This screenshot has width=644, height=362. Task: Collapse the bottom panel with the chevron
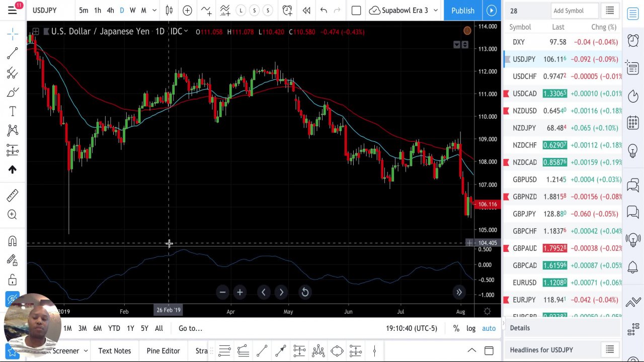tap(471, 351)
